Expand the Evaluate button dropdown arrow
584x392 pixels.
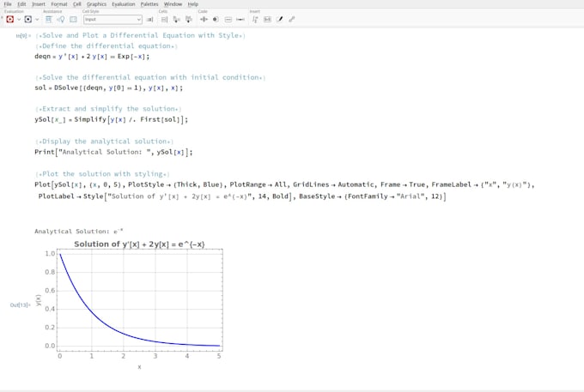[x=19, y=20]
